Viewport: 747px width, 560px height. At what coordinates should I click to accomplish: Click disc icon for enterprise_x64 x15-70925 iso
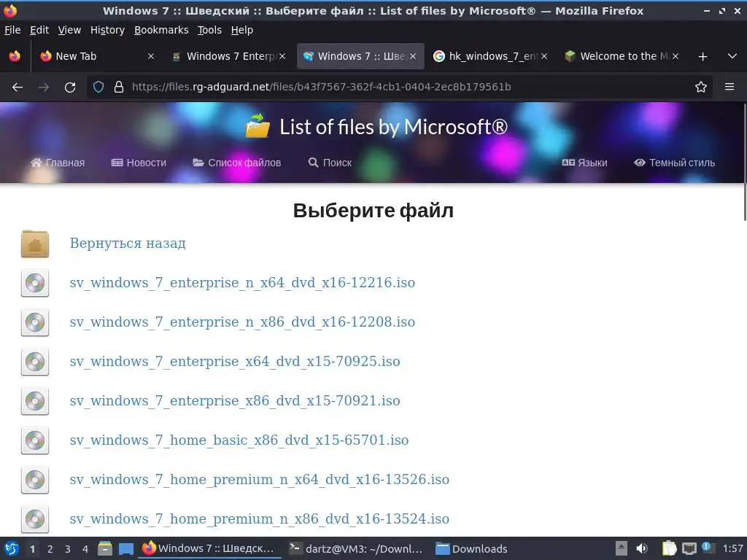(x=35, y=362)
